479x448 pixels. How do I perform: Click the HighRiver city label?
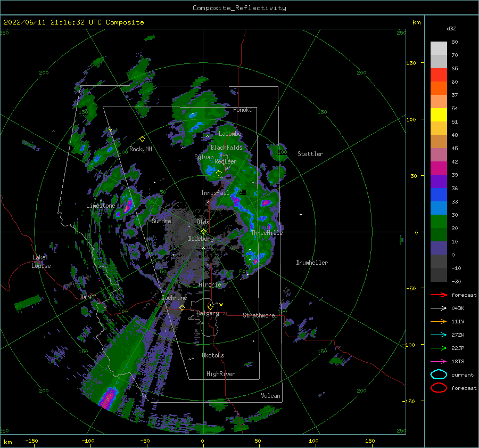221,374
